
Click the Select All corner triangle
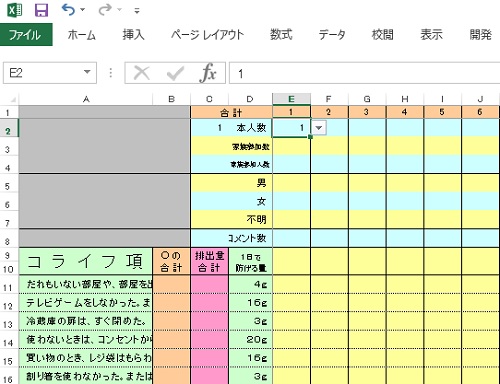coord(13,99)
